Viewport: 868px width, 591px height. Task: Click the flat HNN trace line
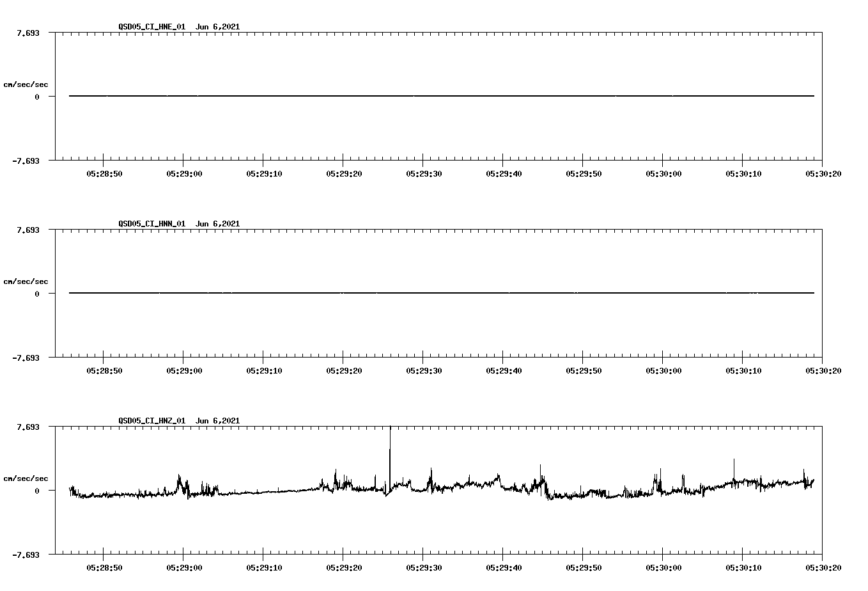(x=442, y=293)
